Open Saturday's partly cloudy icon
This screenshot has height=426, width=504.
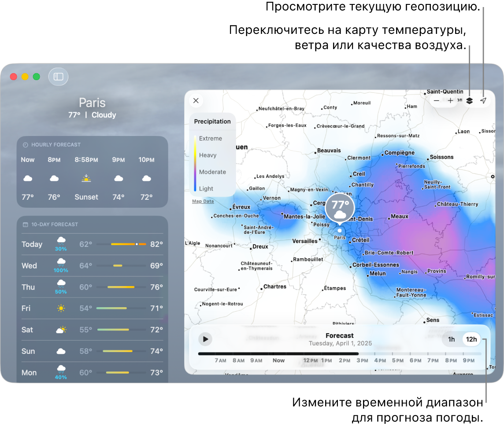tap(61, 330)
